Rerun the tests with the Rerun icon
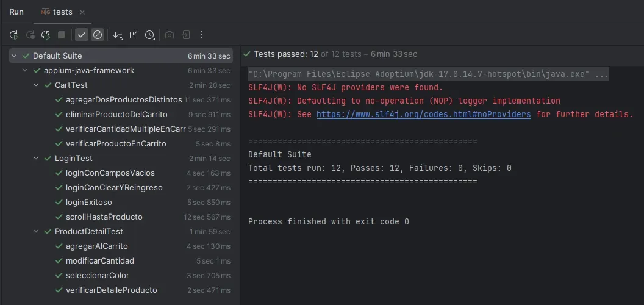The height and width of the screenshot is (305, 644). pos(14,35)
